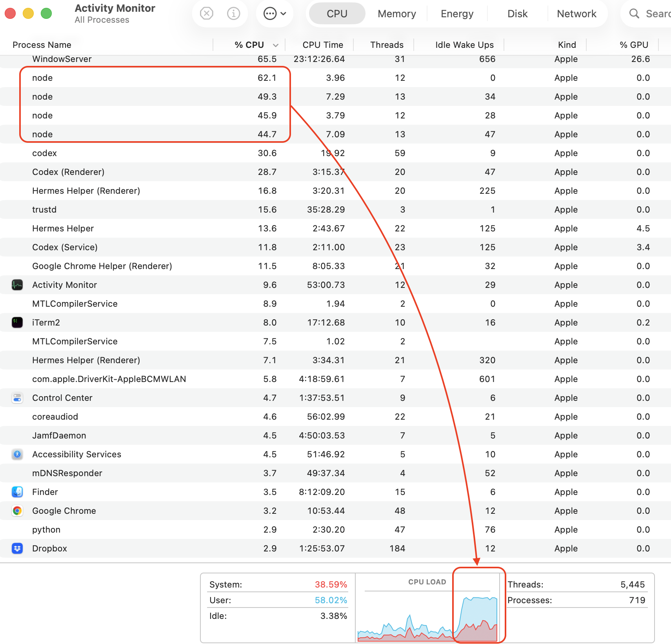Open the ellipsis actions menu
This screenshot has height=644, width=671.
tap(275, 14)
